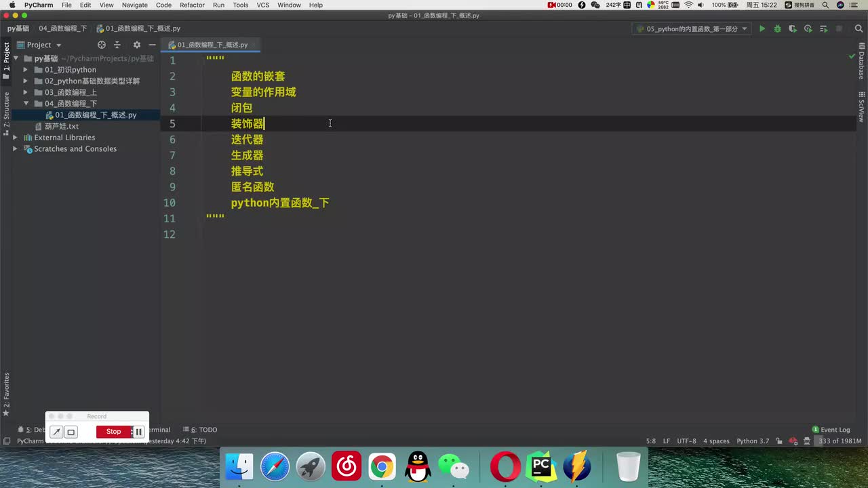
Task: Click the green inspection checkmark in editor
Action: pos(852,56)
